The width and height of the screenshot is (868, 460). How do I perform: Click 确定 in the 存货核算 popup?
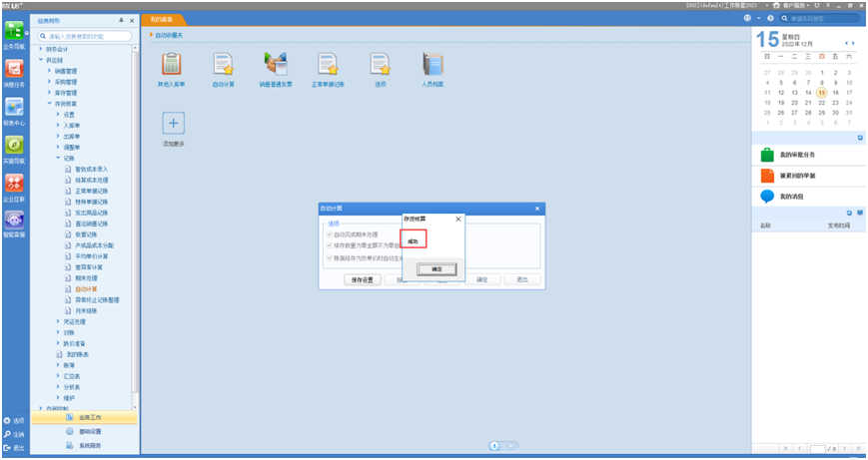click(x=436, y=269)
